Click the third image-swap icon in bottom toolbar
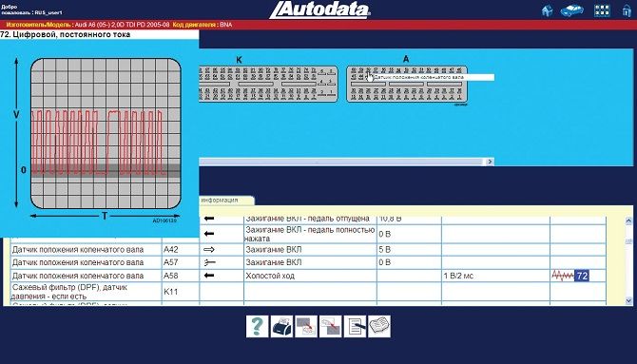Image resolution: width=637 pixels, height=364 pixels. (306, 326)
